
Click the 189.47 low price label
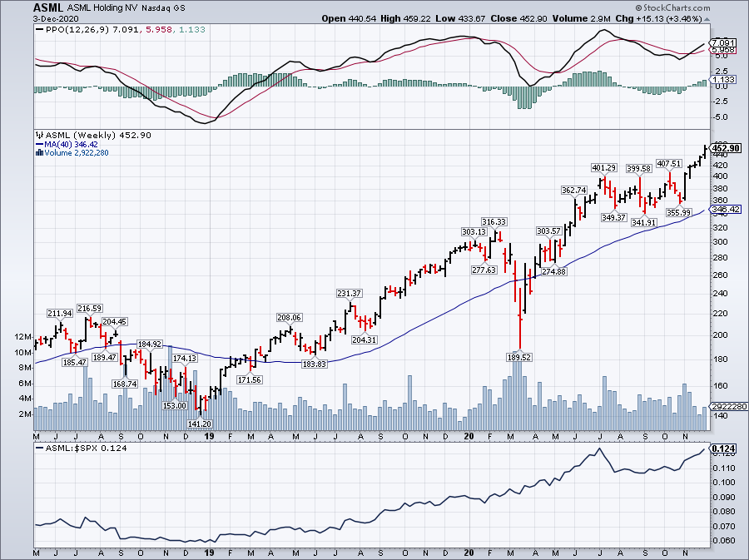pos(105,357)
